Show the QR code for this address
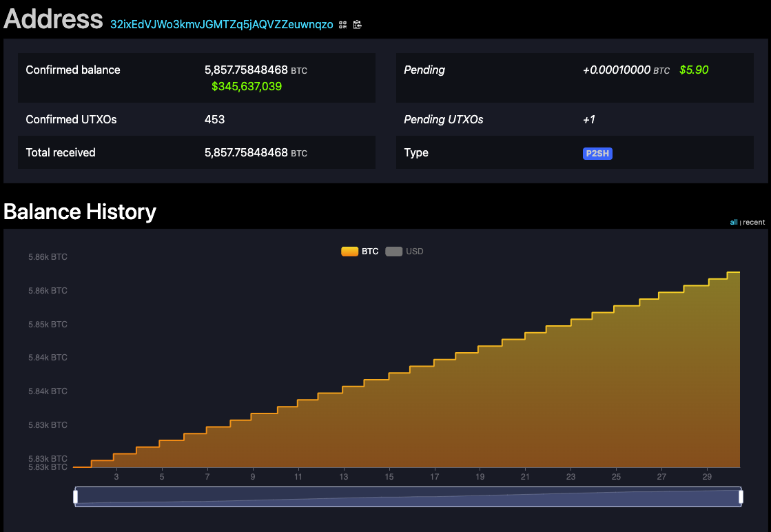 (x=343, y=25)
